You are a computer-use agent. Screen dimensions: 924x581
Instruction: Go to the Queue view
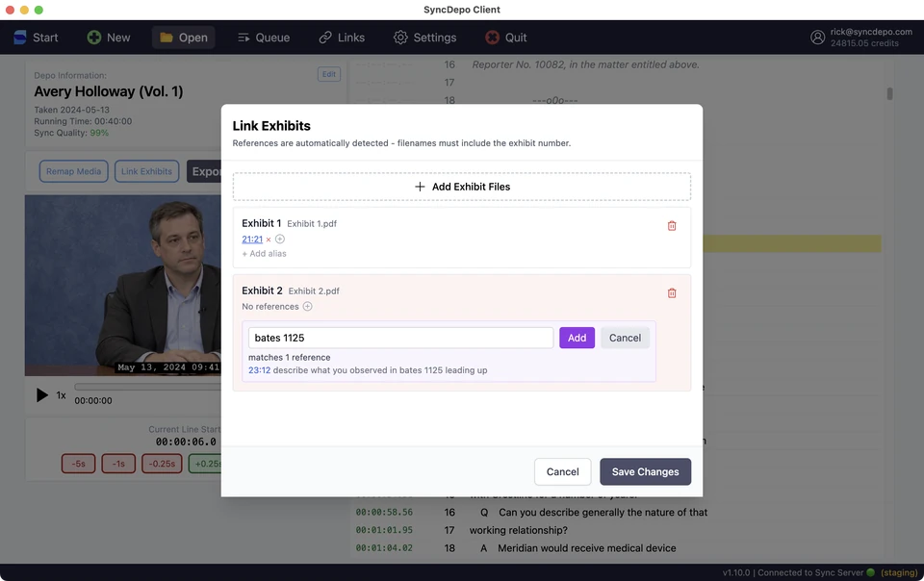click(264, 38)
